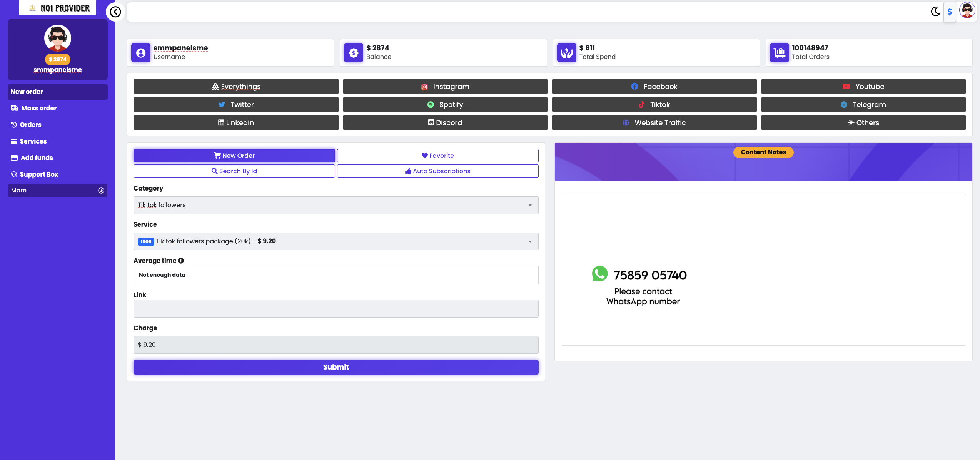Viewport: 980px width, 460px height.
Task: Open Add funds in sidebar
Action: (x=37, y=158)
